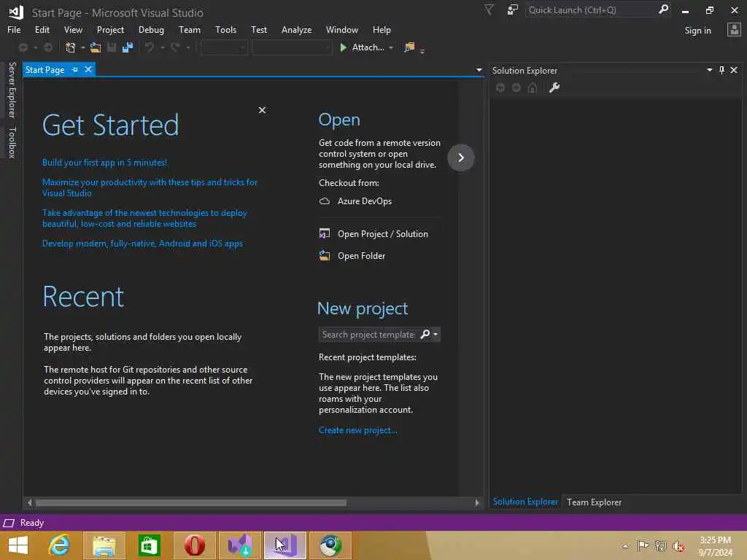Open the Solution Platforms combo box
Image resolution: width=747 pixels, height=560 pixels.
click(x=292, y=47)
